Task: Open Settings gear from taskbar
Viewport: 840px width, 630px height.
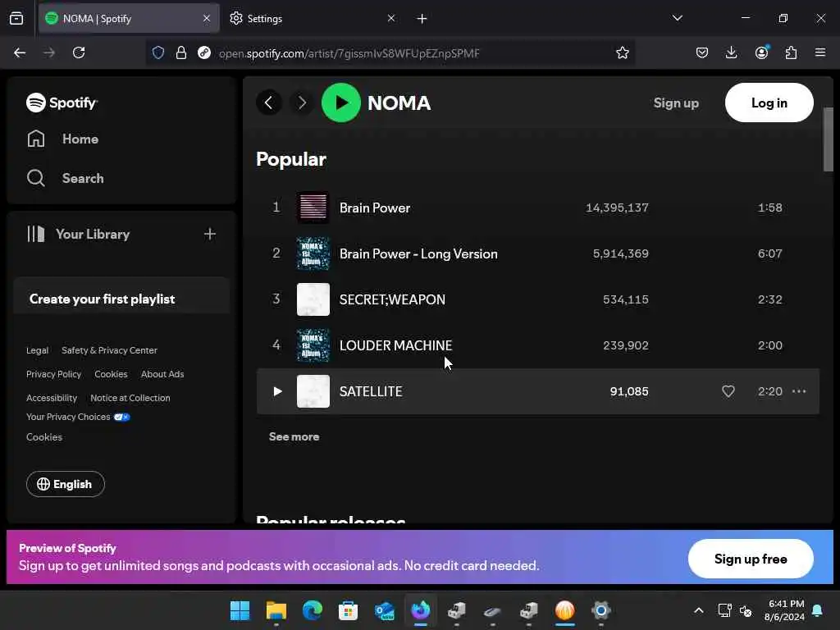Action: (601, 610)
